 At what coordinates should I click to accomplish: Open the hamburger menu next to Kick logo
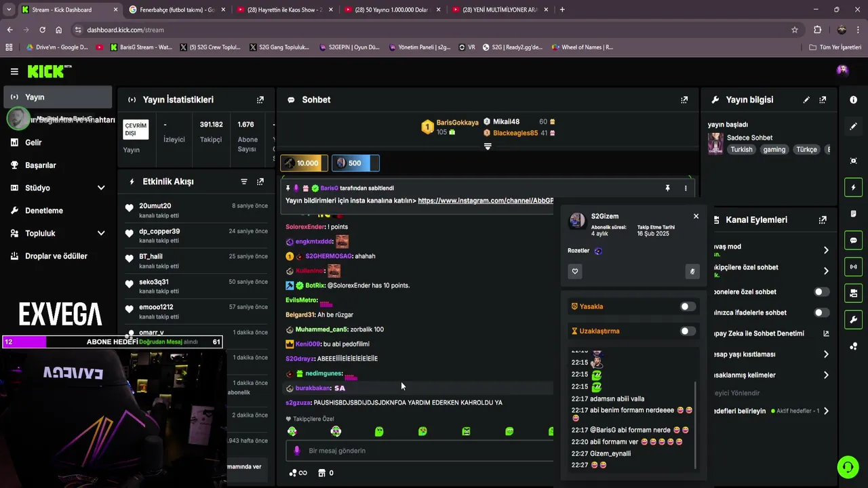(14, 71)
